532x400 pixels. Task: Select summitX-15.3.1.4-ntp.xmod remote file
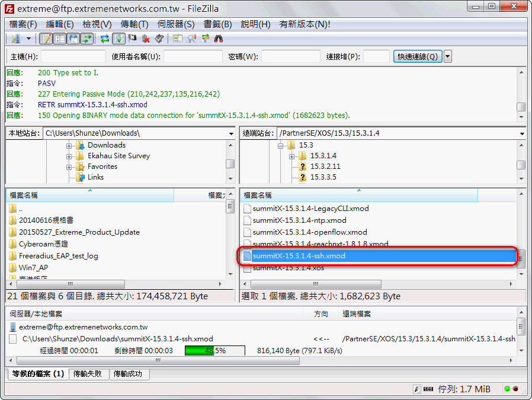(x=300, y=220)
